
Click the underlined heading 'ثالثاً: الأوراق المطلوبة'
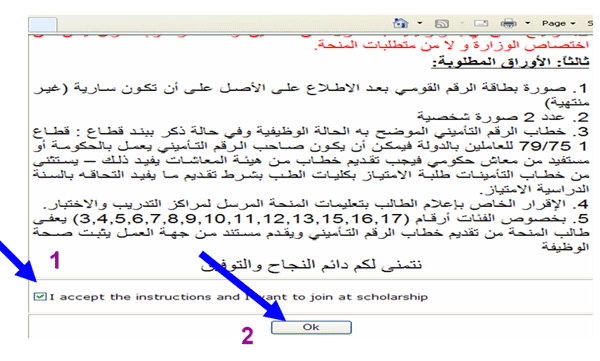(510, 62)
